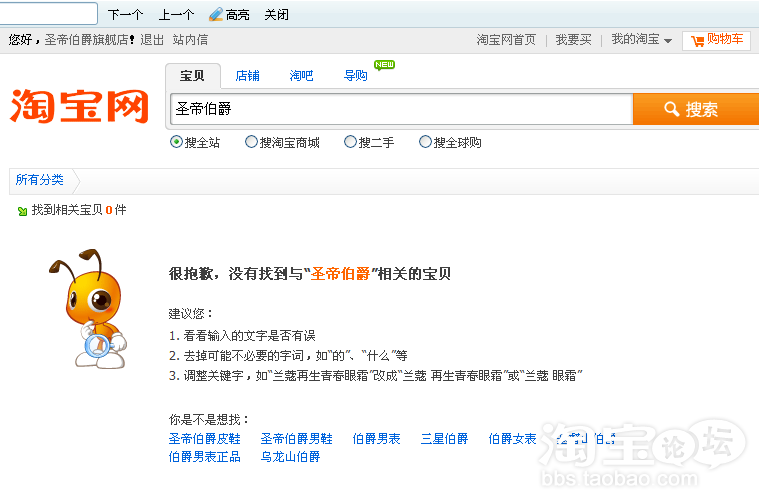The height and width of the screenshot is (493, 759).
Task: Click the find bar text field
Action: (x=48, y=14)
